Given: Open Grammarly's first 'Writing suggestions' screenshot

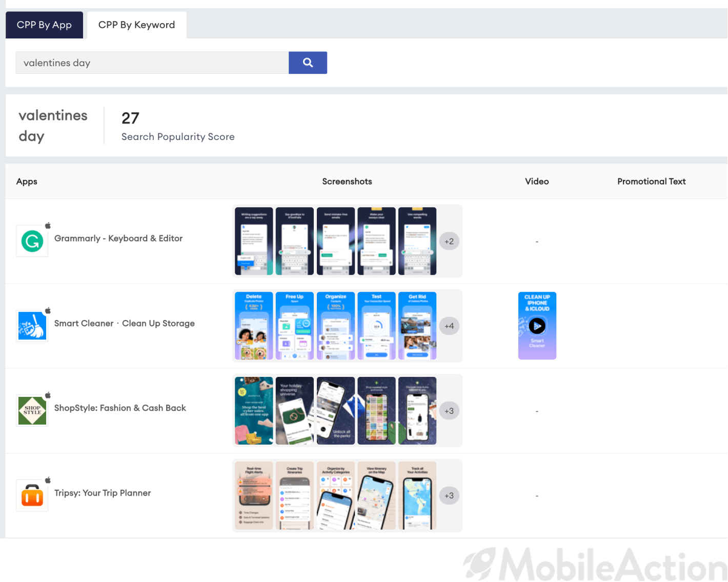Looking at the screenshot, I should pos(254,241).
